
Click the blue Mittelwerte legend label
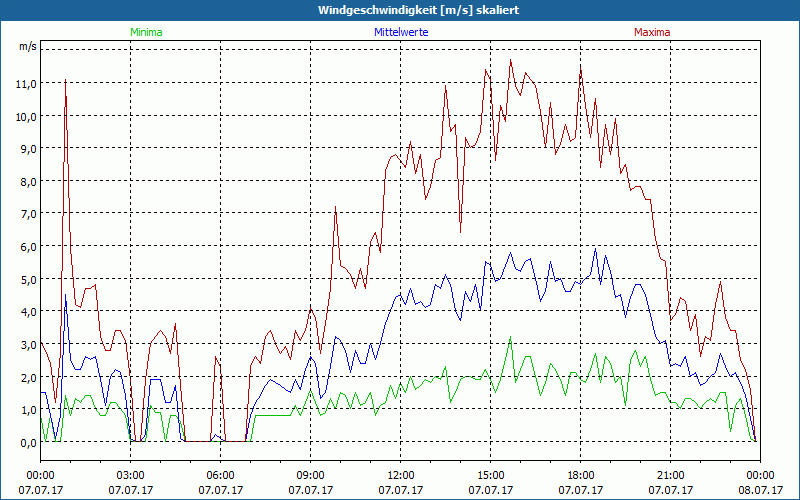401,32
